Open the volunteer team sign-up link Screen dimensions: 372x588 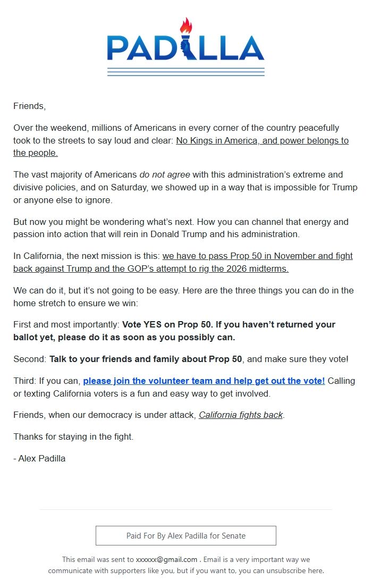(204, 381)
